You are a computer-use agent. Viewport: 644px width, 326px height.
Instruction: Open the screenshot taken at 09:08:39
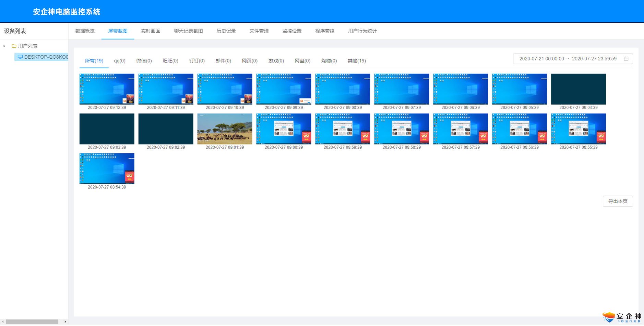pos(343,89)
